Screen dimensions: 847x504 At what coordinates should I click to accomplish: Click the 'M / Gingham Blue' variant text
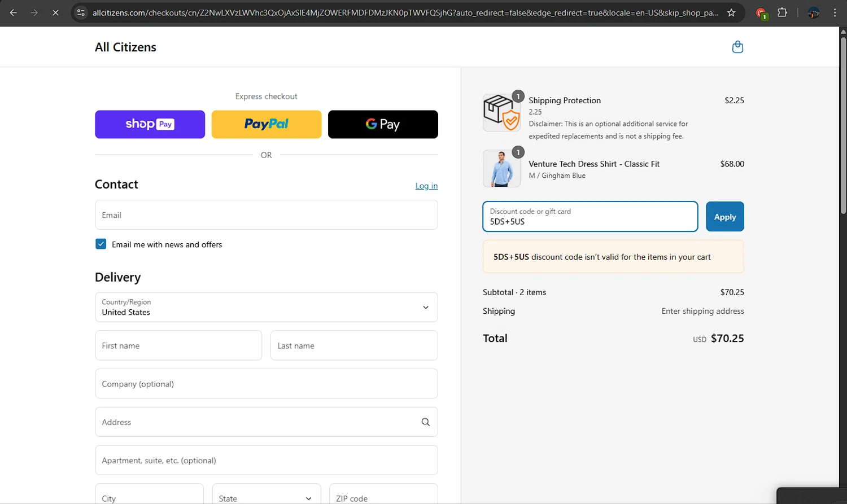557,176
